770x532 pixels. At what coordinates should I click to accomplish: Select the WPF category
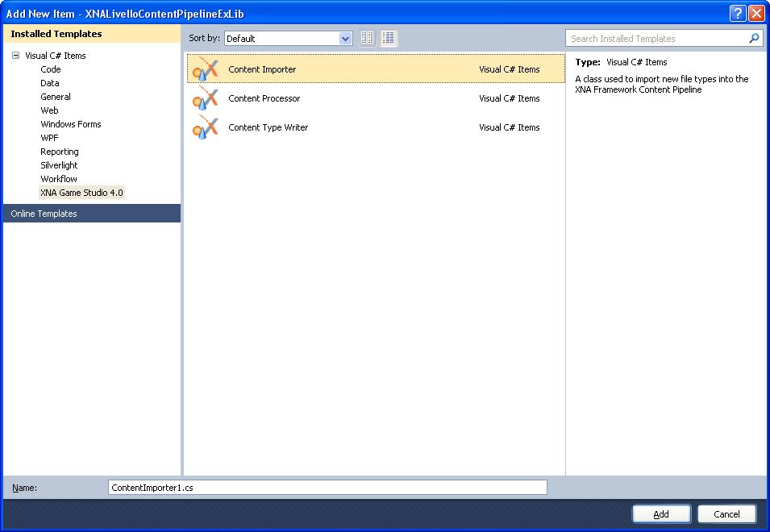(x=49, y=138)
